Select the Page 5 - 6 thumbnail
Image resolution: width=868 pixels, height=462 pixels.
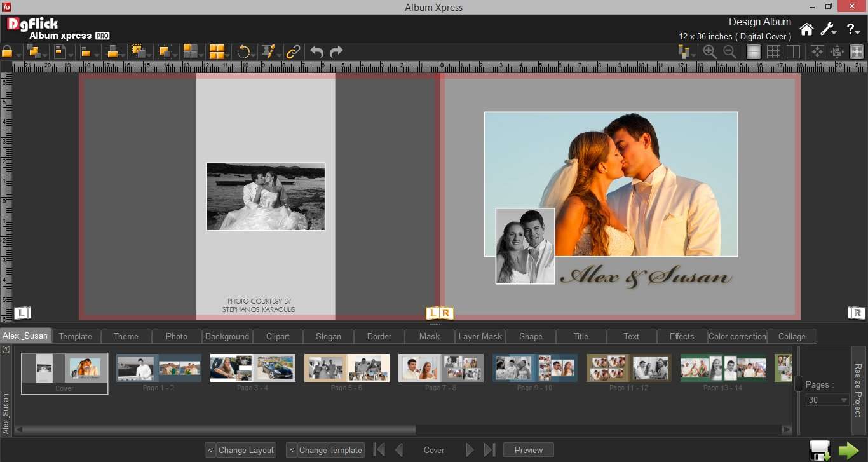coord(346,367)
